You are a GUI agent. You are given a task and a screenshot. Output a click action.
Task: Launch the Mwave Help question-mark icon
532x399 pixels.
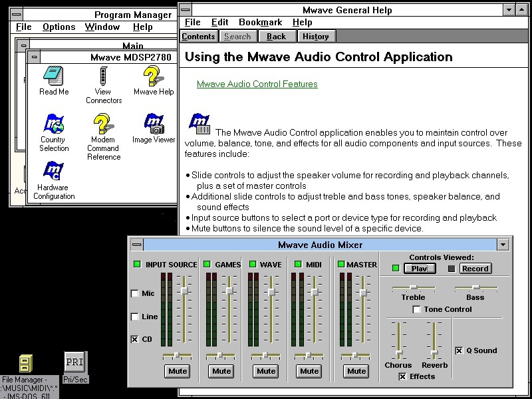click(154, 76)
